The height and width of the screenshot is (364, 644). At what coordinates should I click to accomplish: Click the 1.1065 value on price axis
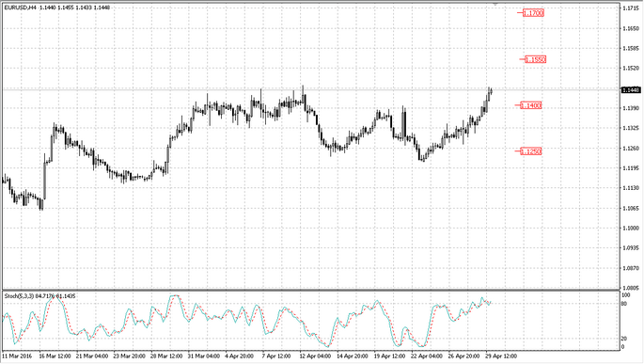[x=631, y=208]
